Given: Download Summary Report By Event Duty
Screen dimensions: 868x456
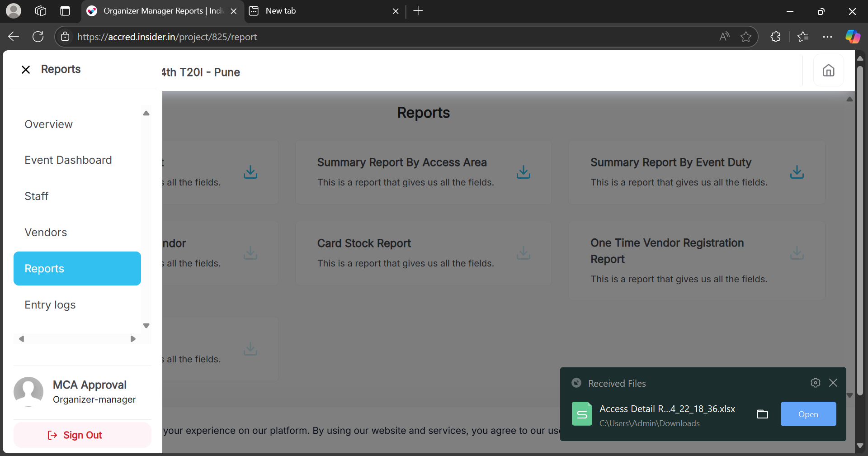Looking at the screenshot, I should (x=797, y=172).
